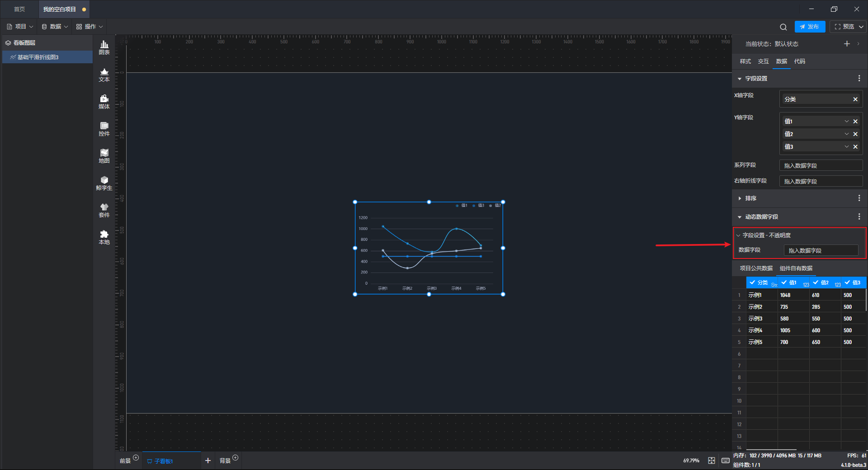Click the 69.79% zoom level
This screenshot has height=470, width=868.
coord(691,461)
